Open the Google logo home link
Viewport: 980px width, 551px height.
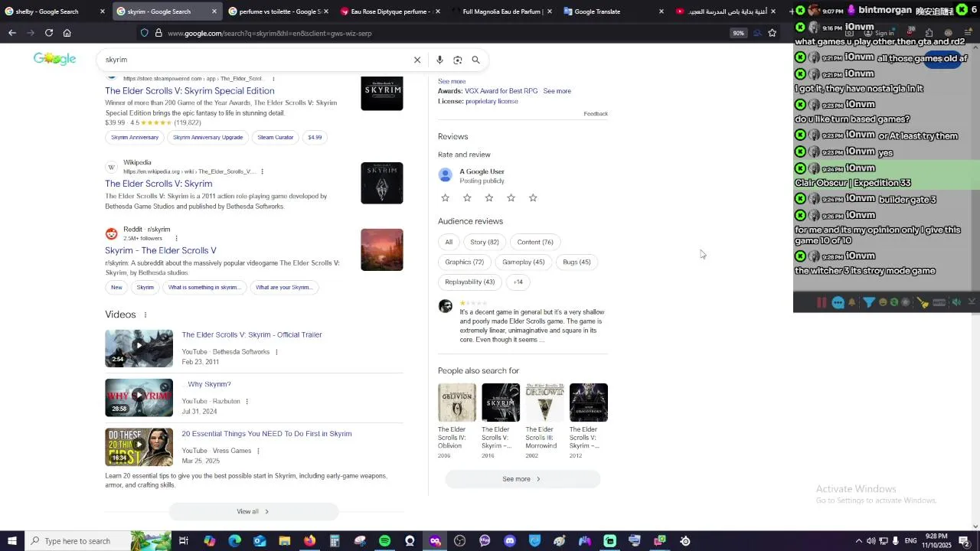(54, 59)
